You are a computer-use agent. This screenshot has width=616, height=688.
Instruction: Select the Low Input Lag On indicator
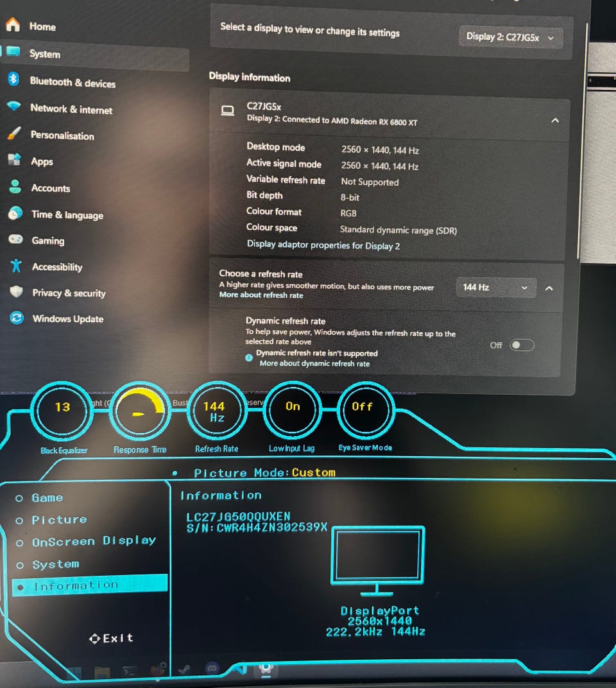tap(292, 410)
